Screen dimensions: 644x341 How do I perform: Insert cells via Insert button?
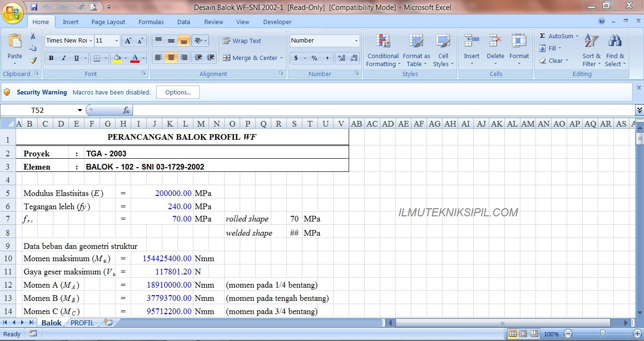tap(471, 51)
